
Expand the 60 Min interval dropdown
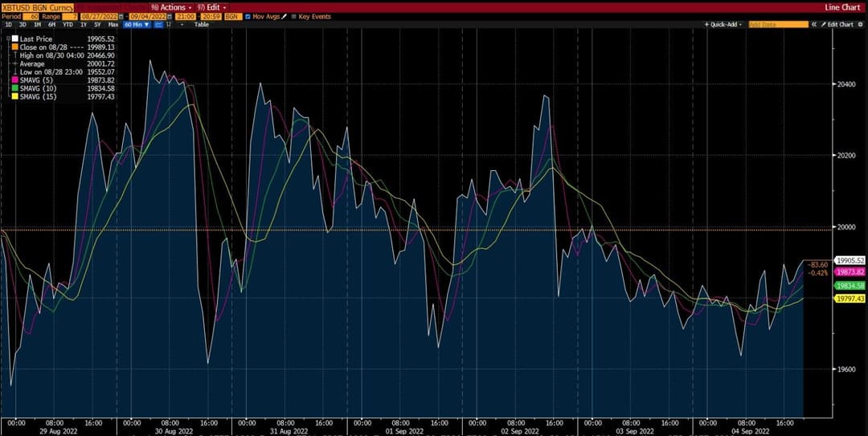[137, 25]
